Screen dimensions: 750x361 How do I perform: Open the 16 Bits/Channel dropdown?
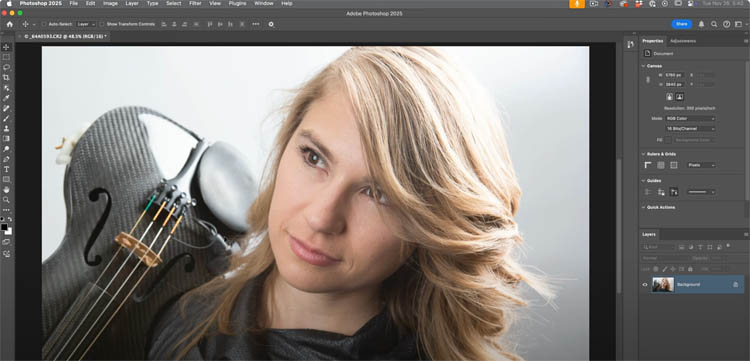[690, 129]
